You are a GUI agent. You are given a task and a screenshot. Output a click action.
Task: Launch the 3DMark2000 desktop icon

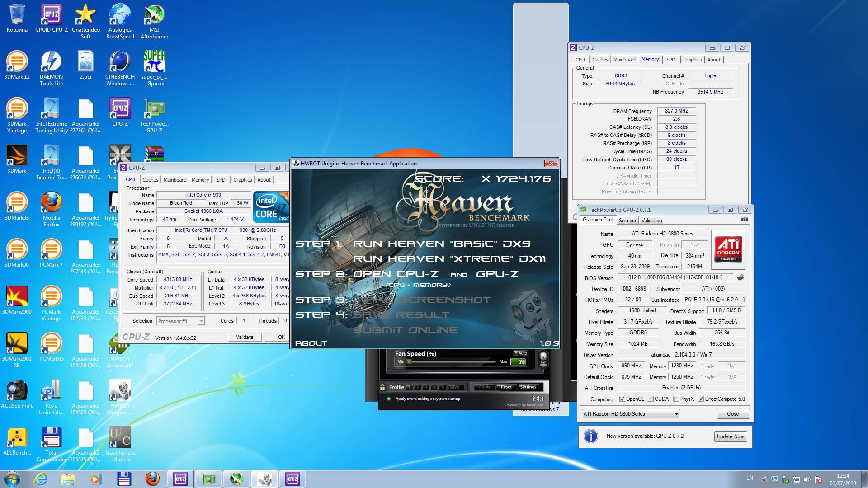click(x=17, y=300)
